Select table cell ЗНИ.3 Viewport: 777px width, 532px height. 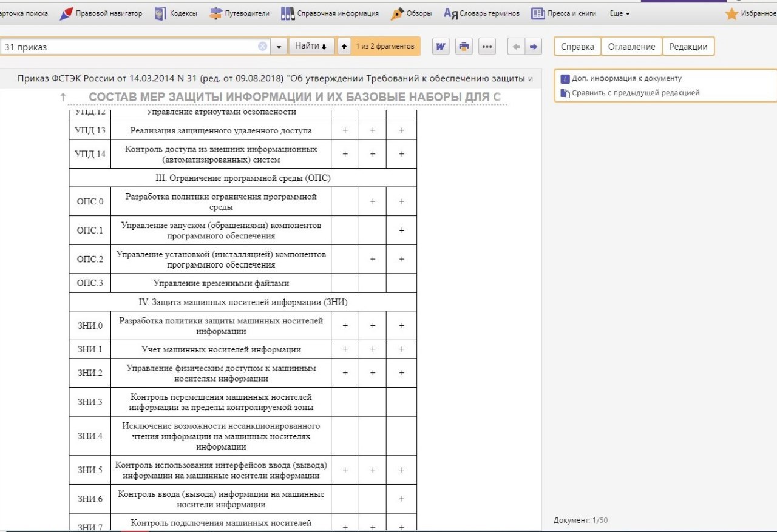point(90,402)
